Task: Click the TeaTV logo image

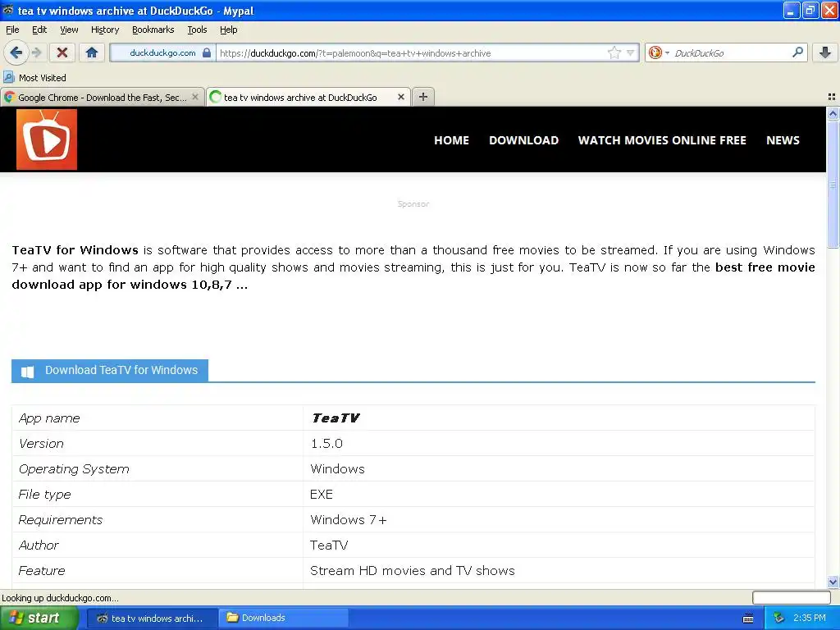Action: coord(47,139)
